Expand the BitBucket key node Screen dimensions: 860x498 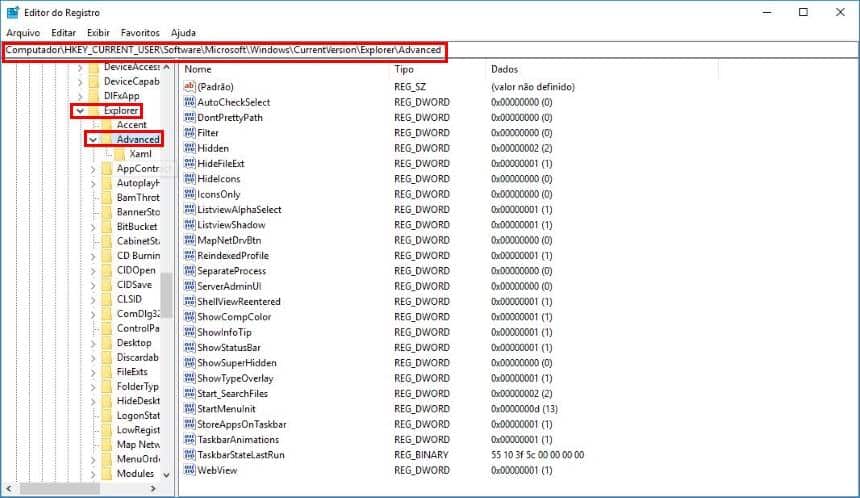click(93, 227)
